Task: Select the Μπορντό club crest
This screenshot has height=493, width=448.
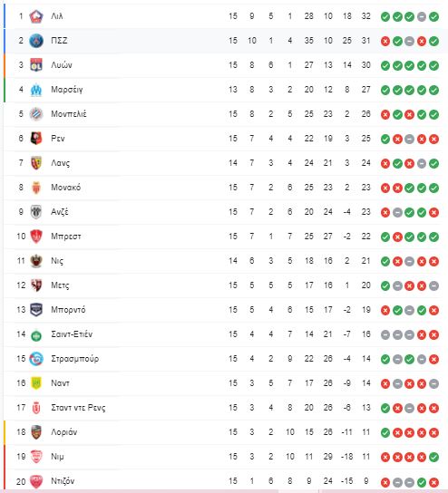Action: coord(36,310)
